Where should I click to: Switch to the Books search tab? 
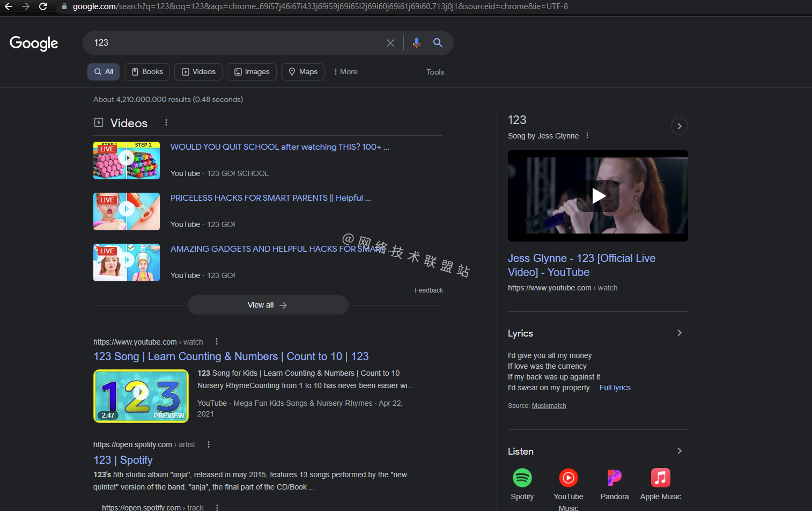(147, 72)
